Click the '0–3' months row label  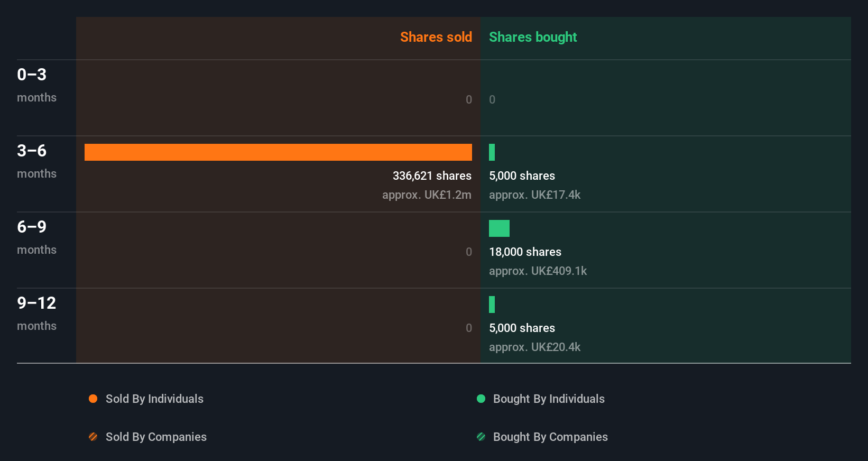[x=32, y=75]
